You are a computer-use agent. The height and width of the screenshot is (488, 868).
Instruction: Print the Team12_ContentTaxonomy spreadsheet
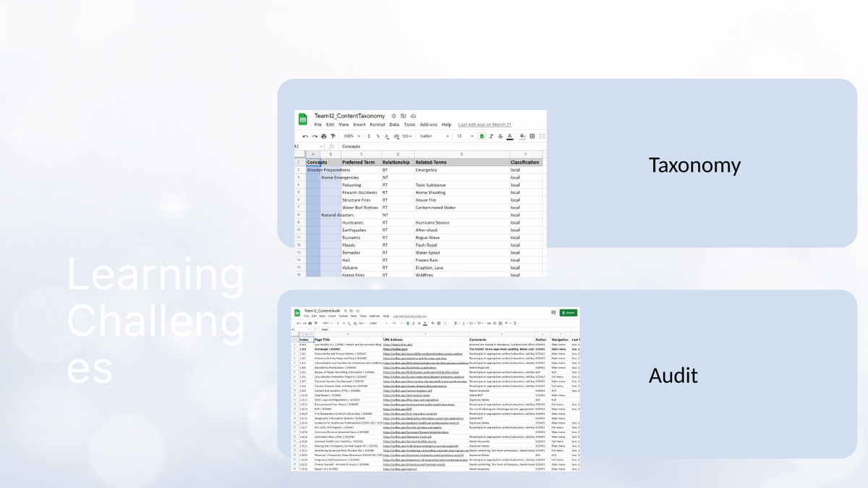324,136
